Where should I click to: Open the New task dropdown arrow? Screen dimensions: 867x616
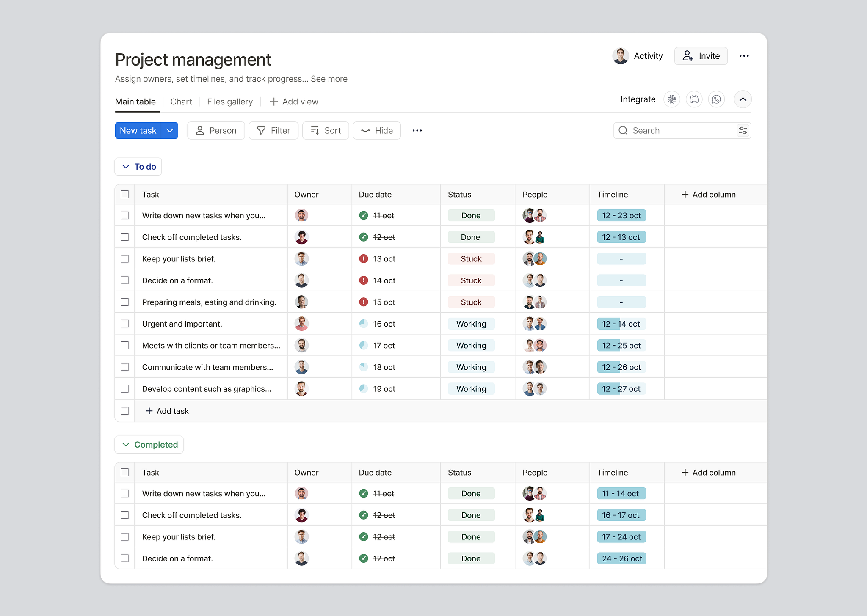170,130
